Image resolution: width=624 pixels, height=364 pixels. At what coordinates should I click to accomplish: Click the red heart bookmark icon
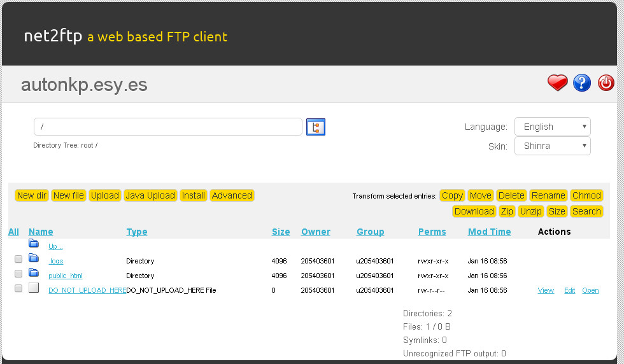tap(557, 83)
